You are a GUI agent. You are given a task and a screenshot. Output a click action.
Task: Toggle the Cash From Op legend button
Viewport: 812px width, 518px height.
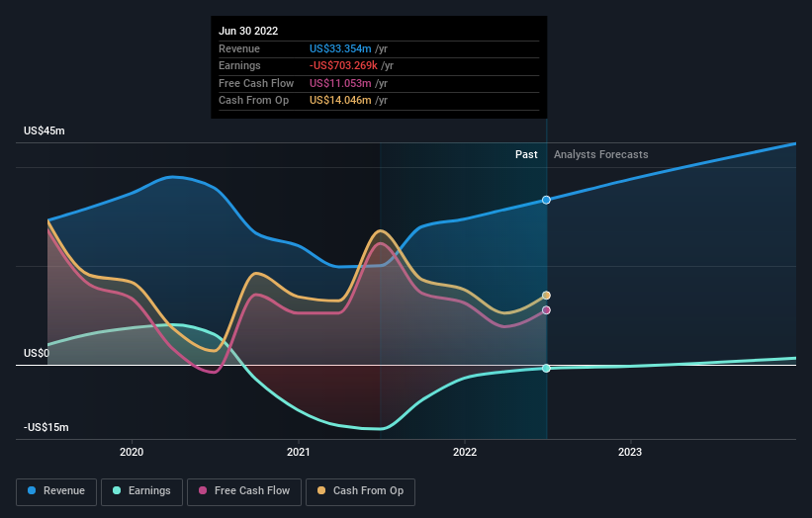tap(360, 491)
